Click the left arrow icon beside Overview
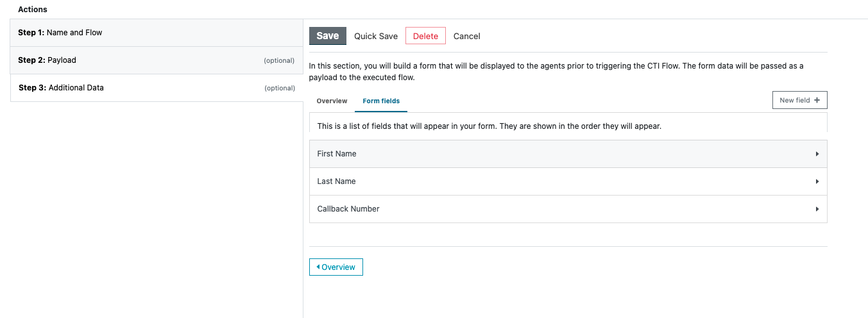The height and width of the screenshot is (318, 868). point(318,267)
